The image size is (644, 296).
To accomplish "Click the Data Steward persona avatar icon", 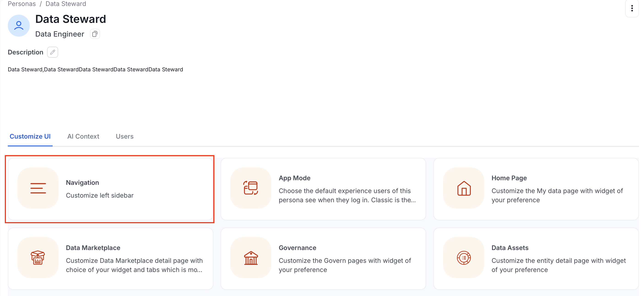I will [19, 25].
